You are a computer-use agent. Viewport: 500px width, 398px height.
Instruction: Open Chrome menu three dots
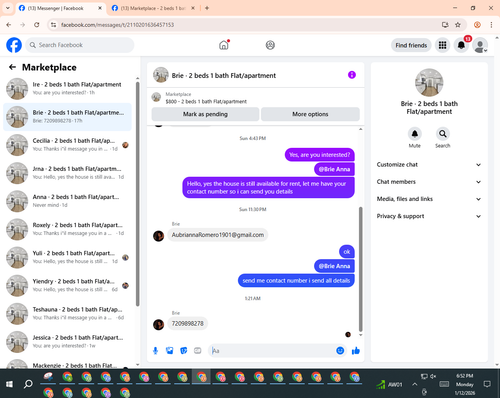pyautogui.click(x=491, y=25)
